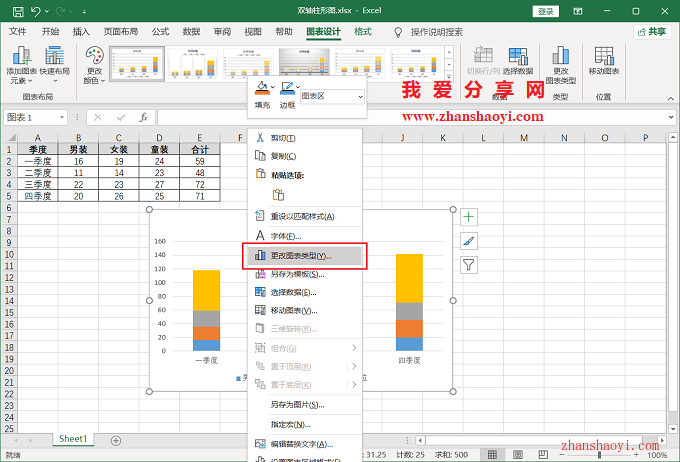Viewport: 680px width, 462px height.
Task: Click the paste option clipboard icon
Action: [278, 195]
